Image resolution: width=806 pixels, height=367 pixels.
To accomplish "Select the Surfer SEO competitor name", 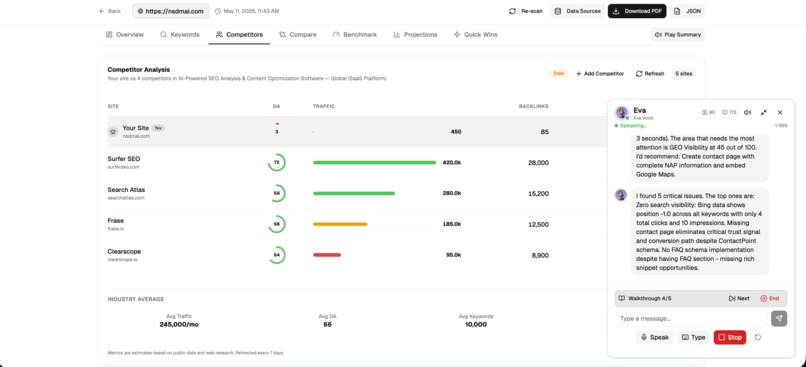I will (x=123, y=159).
